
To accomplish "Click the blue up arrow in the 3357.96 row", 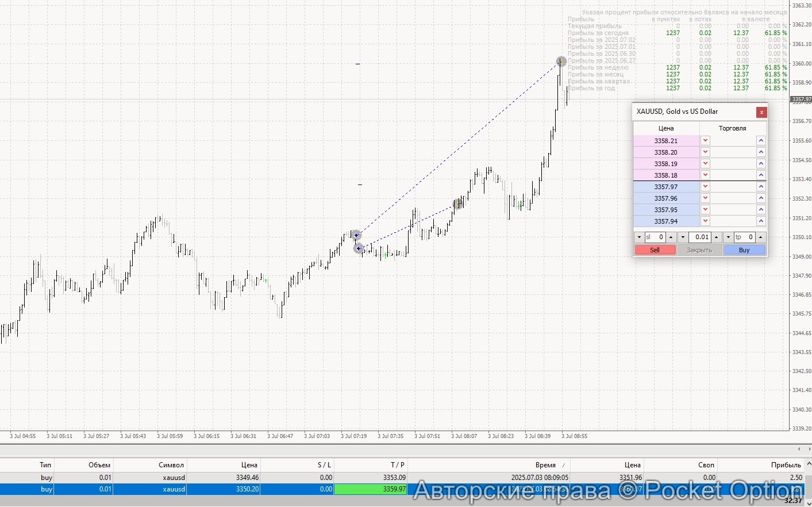I will click(x=761, y=198).
